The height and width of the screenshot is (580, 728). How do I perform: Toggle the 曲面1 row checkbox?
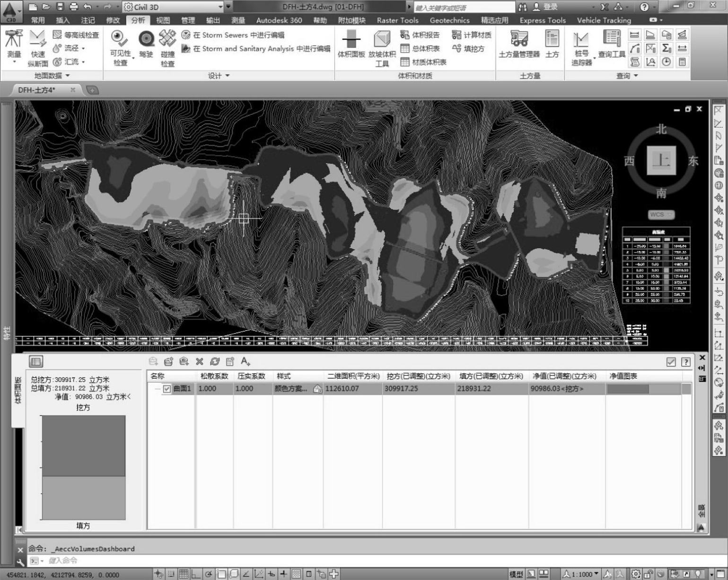click(167, 389)
